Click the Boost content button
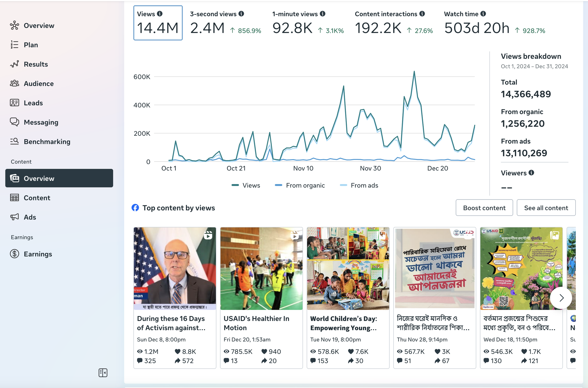This screenshot has width=588, height=388. coord(484,208)
